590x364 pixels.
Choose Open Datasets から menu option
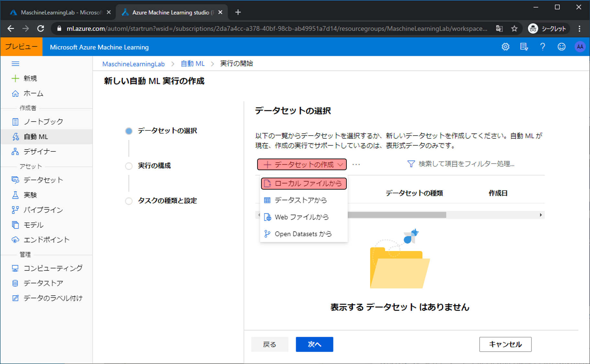pyautogui.click(x=303, y=234)
